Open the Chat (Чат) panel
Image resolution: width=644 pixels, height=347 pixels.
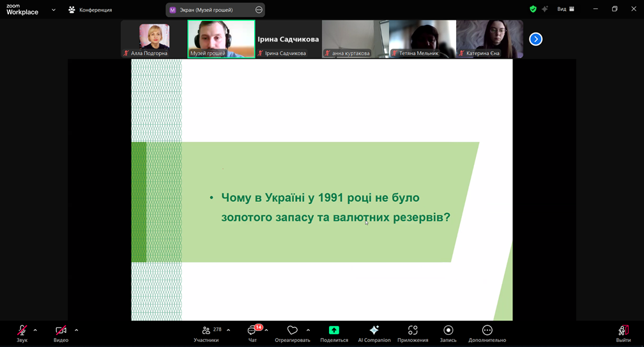pos(252,333)
